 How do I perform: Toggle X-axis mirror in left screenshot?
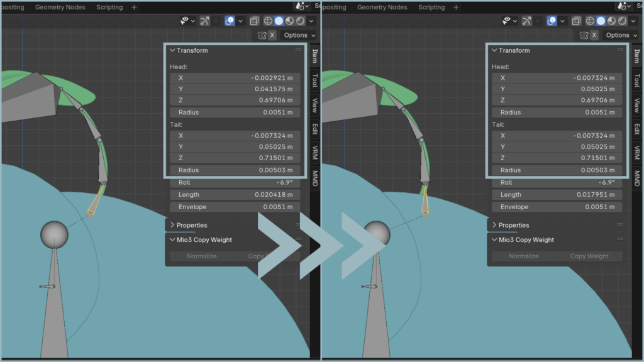tap(272, 35)
